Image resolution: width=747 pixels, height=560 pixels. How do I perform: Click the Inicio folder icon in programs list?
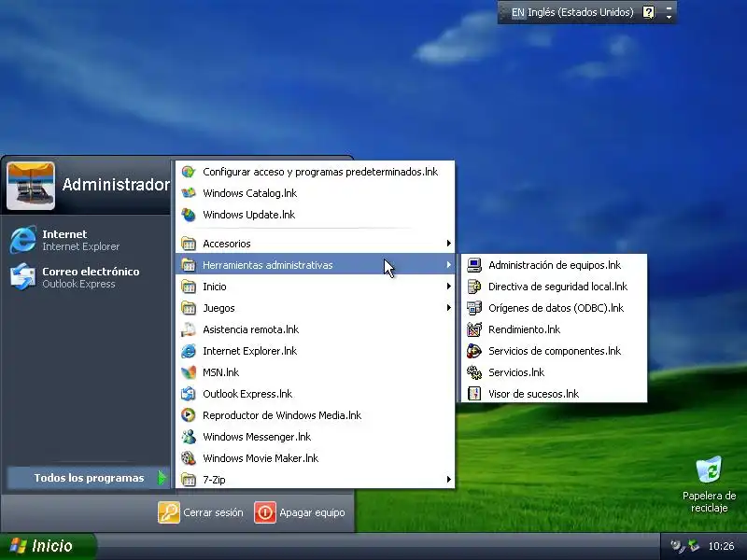(x=189, y=287)
